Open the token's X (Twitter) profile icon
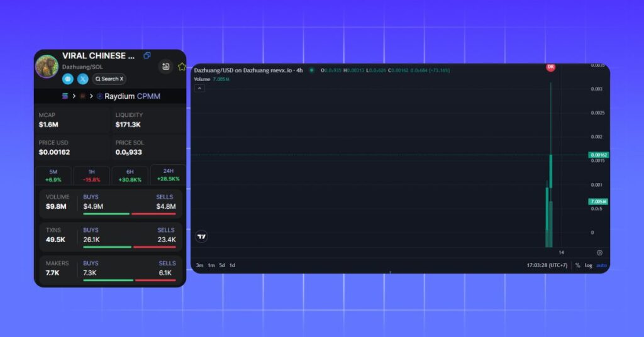 [82, 79]
